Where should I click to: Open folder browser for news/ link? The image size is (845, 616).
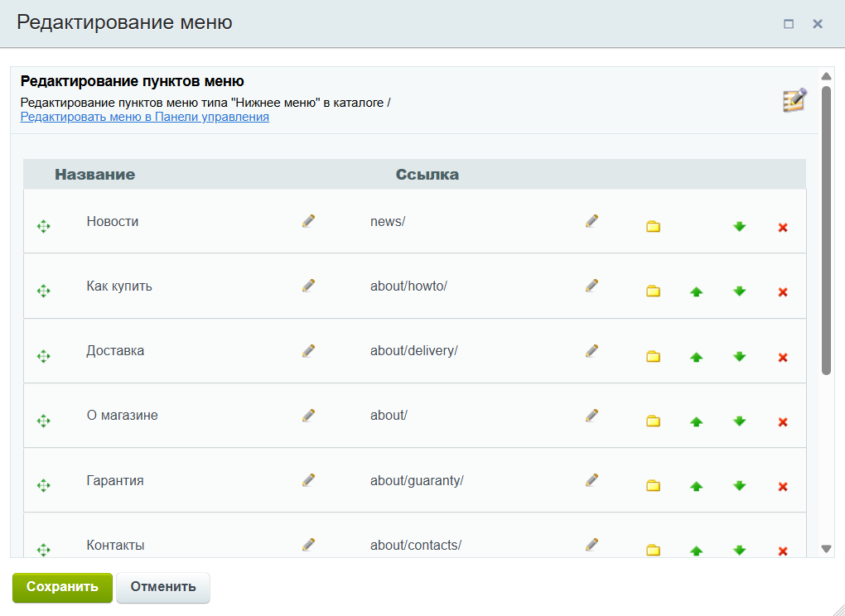point(653,227)
